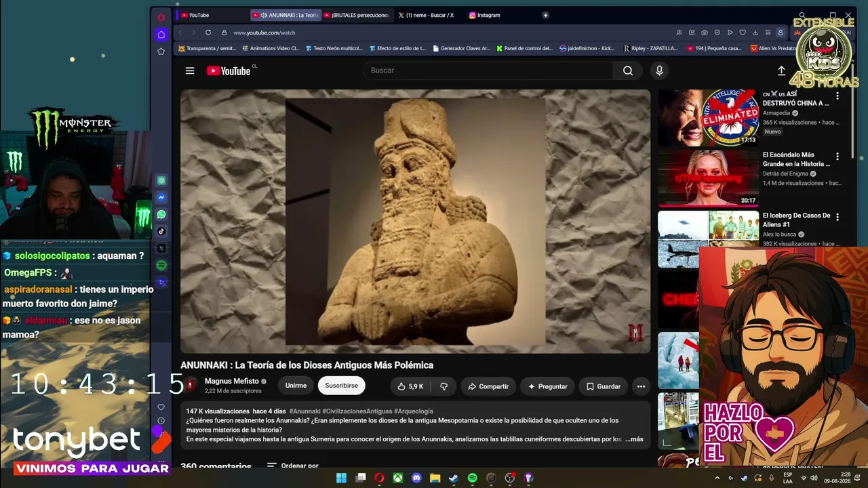Viewport: 868px width, 488px height.
Task: Open WhatsApp in Opera sidebar
Action: click(161, 214)
